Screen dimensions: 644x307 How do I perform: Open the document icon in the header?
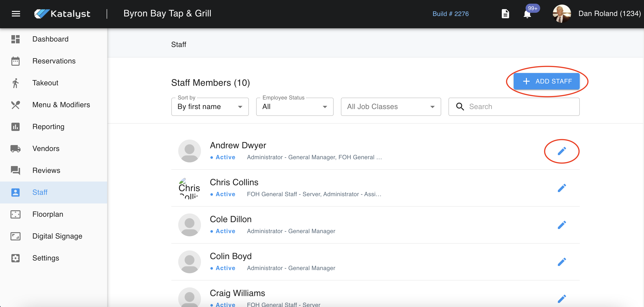click(x=505, y=14)
